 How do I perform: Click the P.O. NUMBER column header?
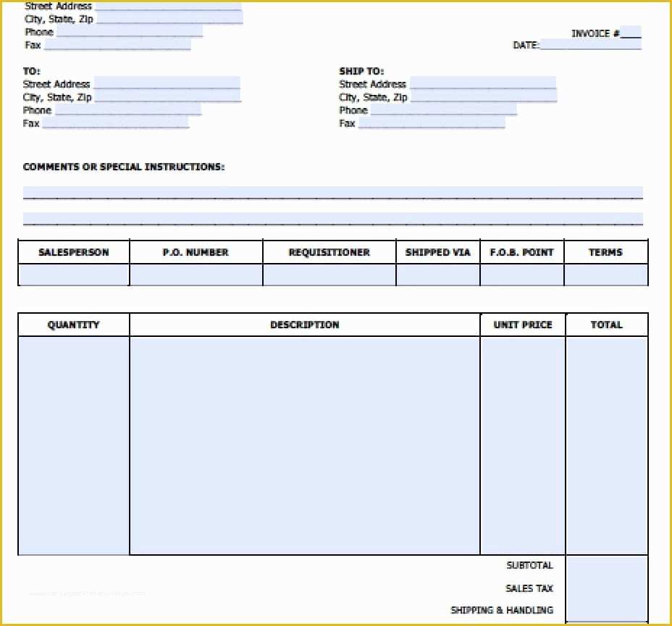click(x=196, y=252)
